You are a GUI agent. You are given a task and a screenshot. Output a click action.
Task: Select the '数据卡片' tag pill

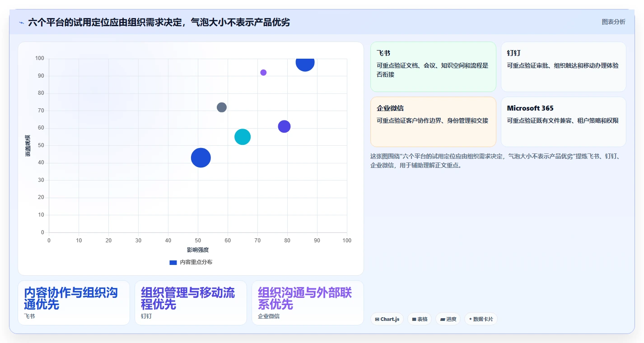481,319
